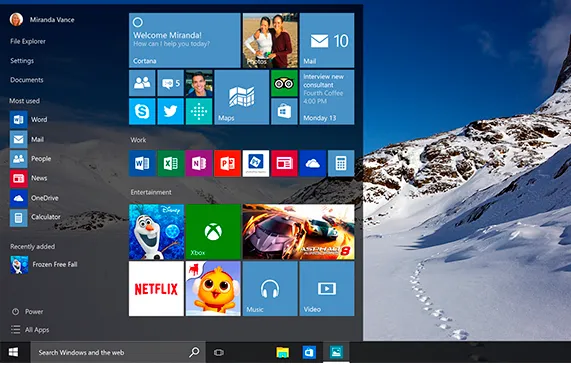
Task: Open the Music headphones tile
Action: (270, 289)
